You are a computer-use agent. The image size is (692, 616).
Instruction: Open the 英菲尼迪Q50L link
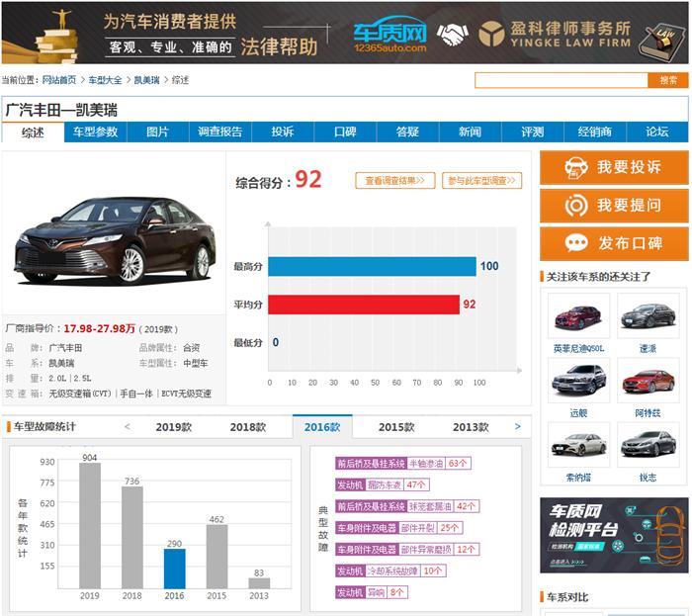coord(578,349)
